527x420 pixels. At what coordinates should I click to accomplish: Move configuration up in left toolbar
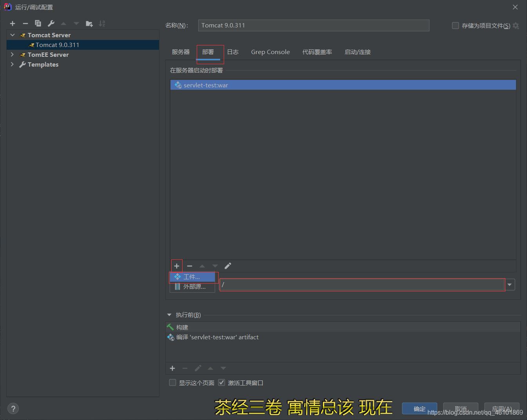coord(63,24)
